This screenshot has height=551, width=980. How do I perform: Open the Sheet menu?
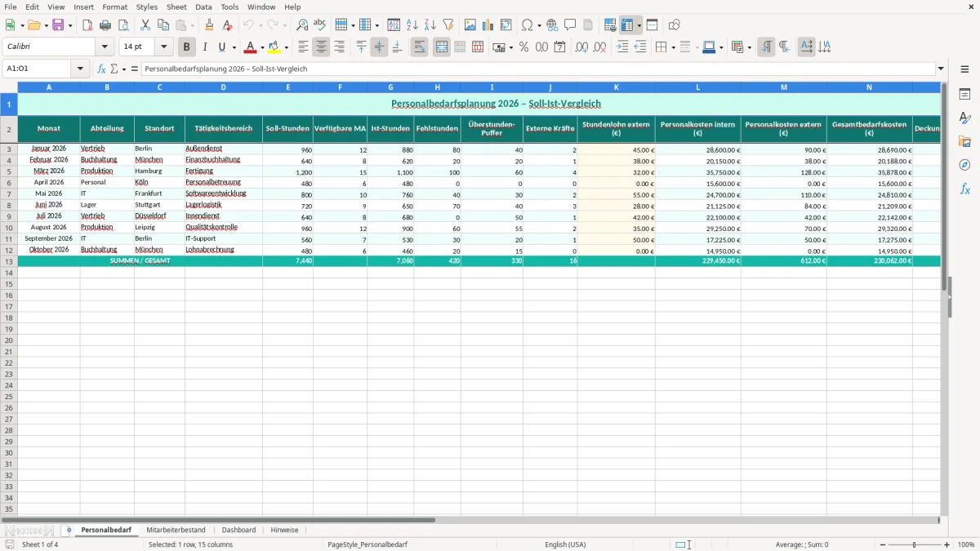click(176, 7)
